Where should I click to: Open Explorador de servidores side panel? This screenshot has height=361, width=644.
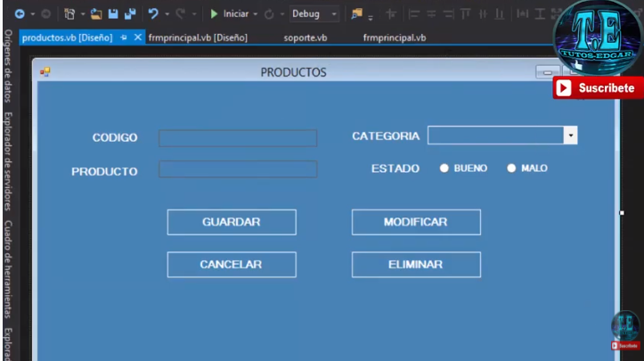(8, 161)
